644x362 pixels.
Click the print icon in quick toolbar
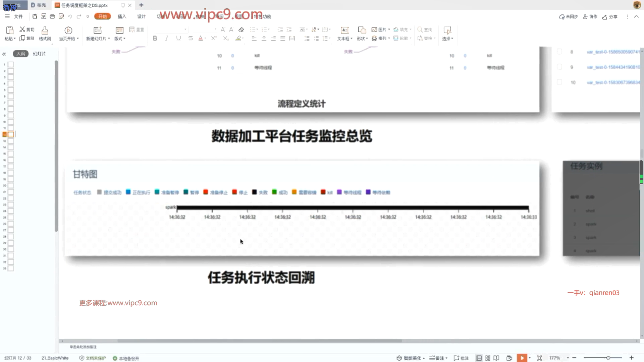click(x=52, y=16)
